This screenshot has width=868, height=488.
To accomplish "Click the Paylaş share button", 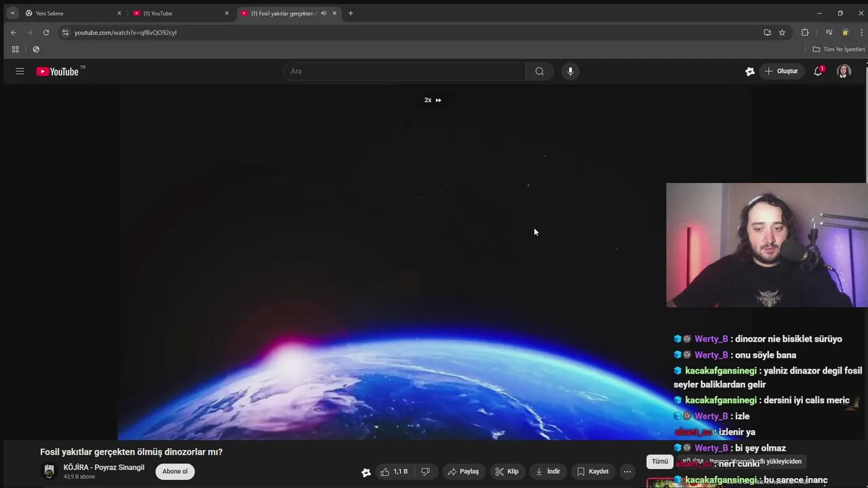I will point(463,472).
